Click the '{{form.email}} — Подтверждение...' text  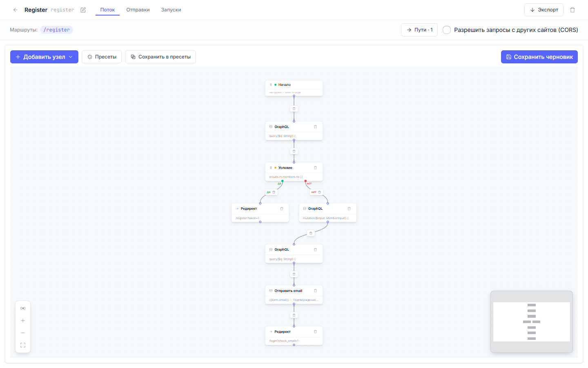[294, 300]
